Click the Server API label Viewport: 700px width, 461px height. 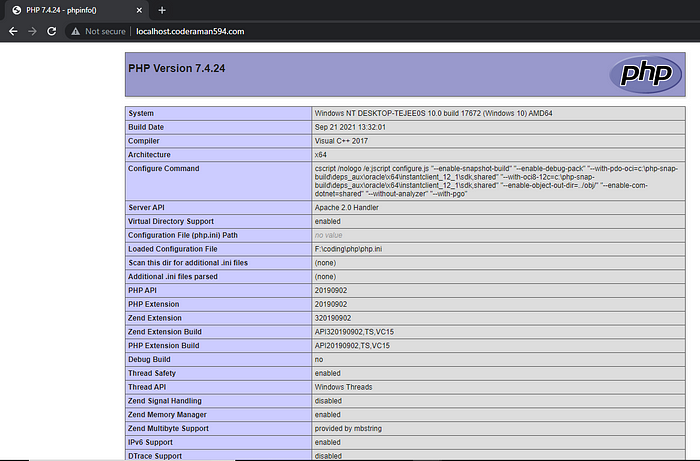[x=146, y=208]
